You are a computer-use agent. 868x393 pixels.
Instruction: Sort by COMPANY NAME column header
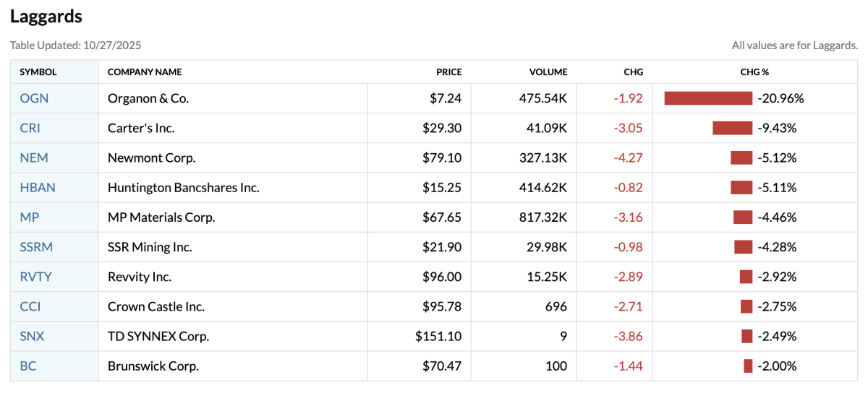[145, 72]
